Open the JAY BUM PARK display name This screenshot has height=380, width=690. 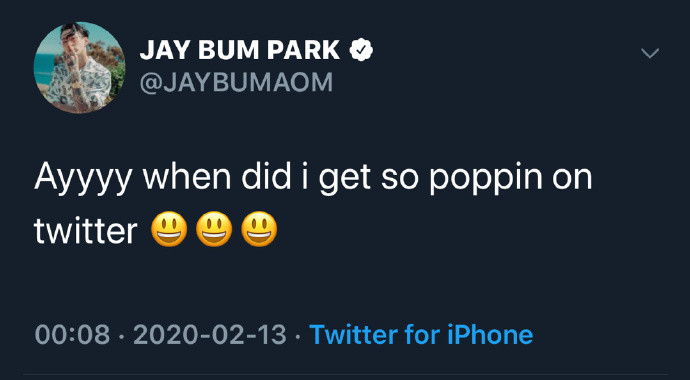tap(240, 50)
